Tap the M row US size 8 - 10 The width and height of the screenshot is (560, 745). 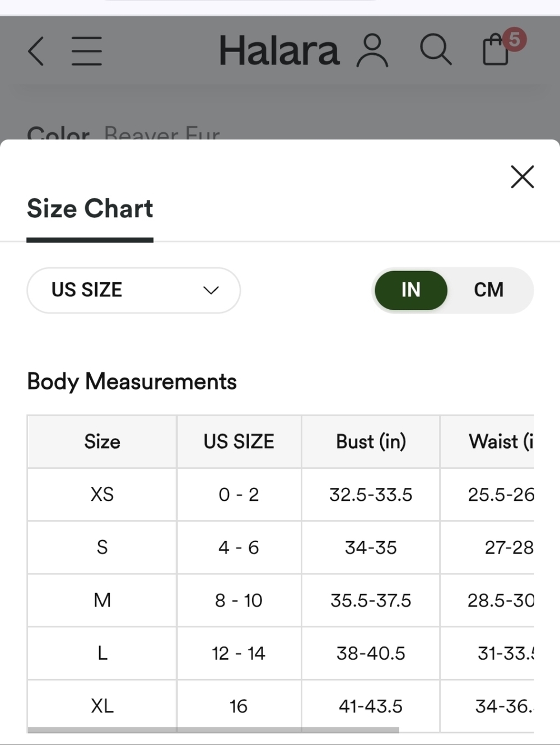pos(239,600)
